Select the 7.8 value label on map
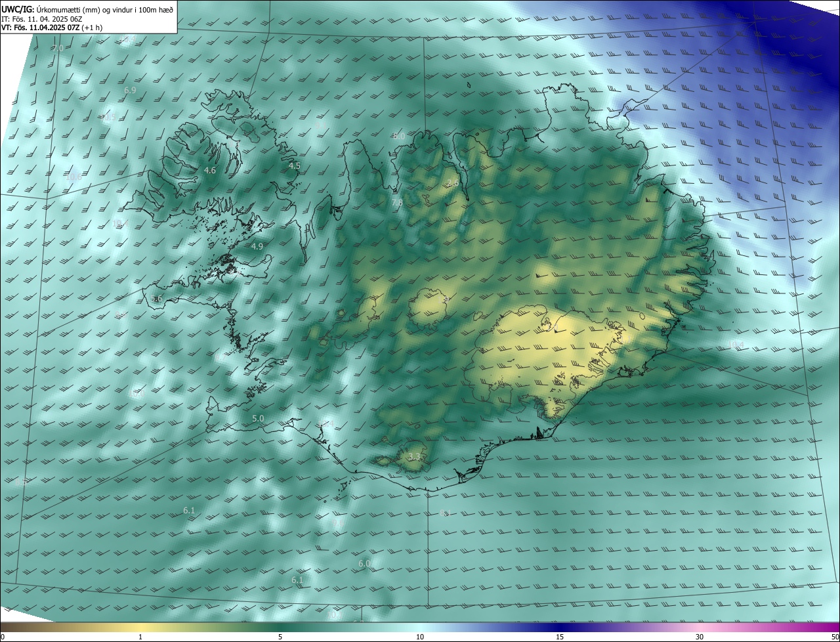The width and height of the screenshot is (840, 642). coord(397,203)
